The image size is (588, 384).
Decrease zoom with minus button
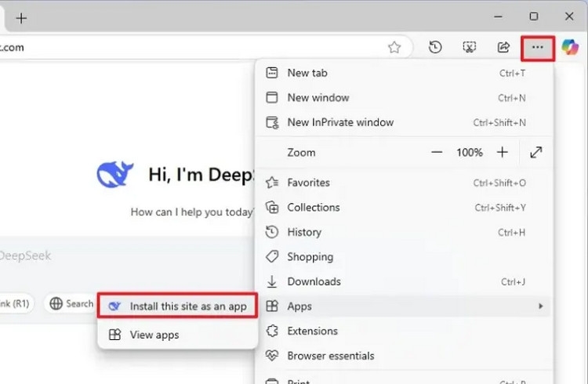click(x=437, y=152)
